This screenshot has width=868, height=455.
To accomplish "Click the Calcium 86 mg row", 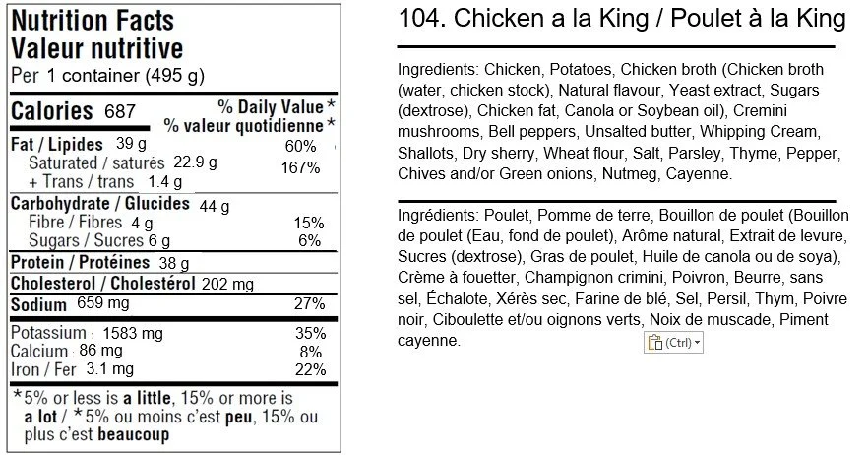I will 174,352.
